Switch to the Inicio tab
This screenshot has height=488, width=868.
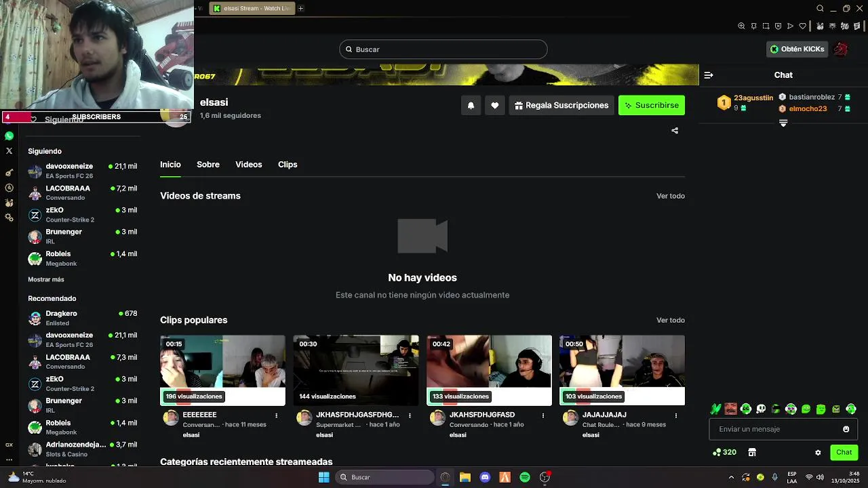click(170, 165)
